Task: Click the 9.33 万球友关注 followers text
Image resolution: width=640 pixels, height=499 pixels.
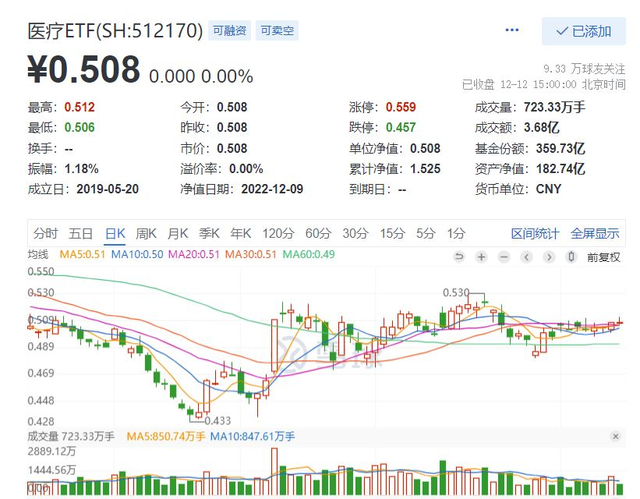Action: pos(584,69)
